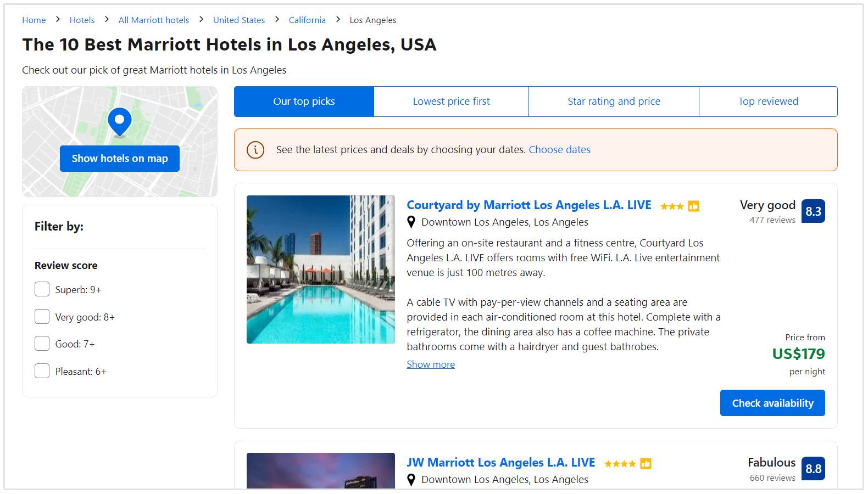Click the info icon in dates banner
The width and height of the screenshot is (868, 494).
(255, 150)
